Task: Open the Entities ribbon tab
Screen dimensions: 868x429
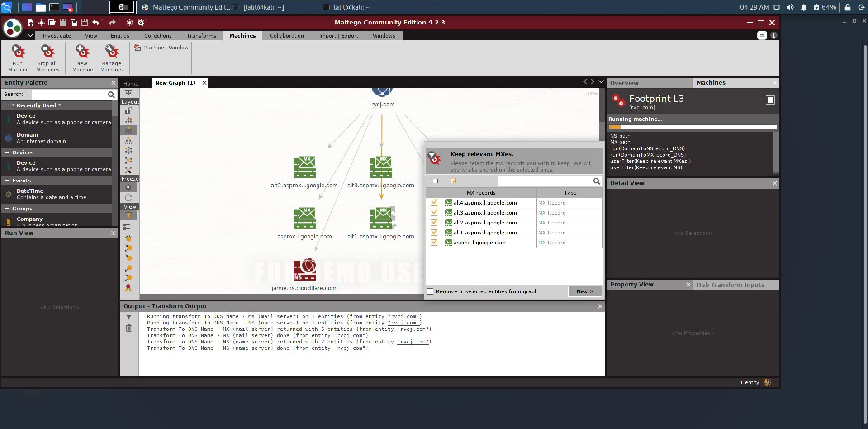Action: coord(120,36)
